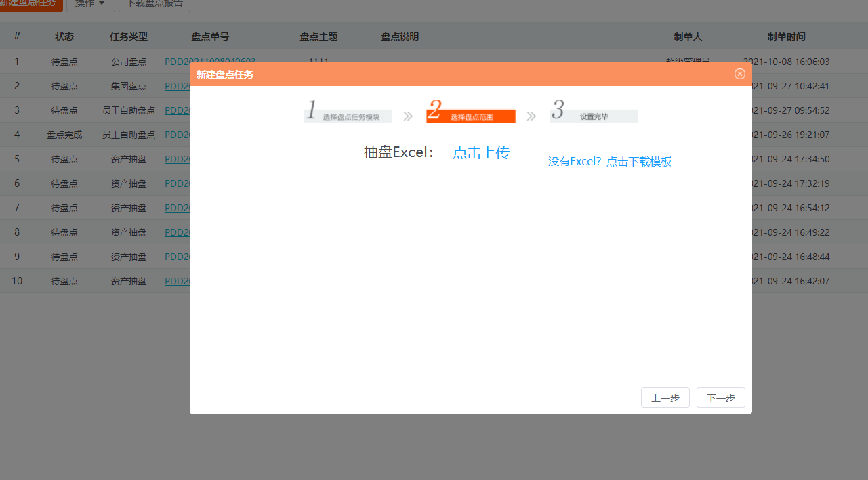Screen dimensions: 868x480
Task: Click step 3 设置完毕 indicator
Action: point(594,112)
